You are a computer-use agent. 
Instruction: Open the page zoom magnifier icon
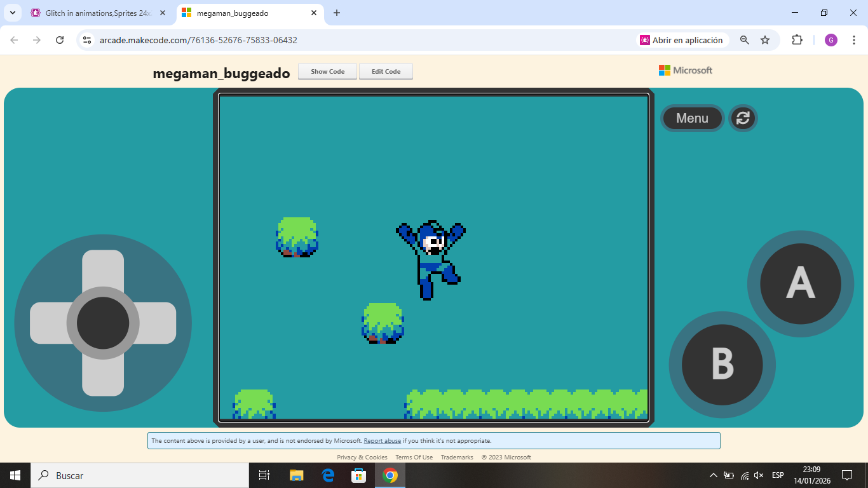(745, 40)
